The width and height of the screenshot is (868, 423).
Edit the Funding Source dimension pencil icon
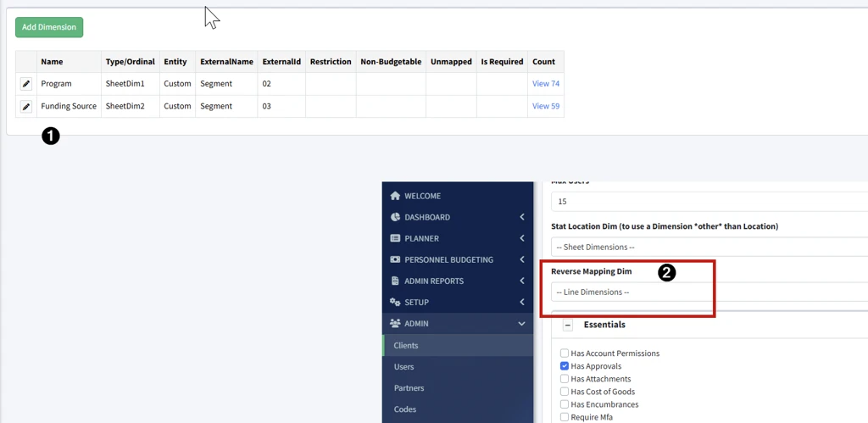coord(26,106)
